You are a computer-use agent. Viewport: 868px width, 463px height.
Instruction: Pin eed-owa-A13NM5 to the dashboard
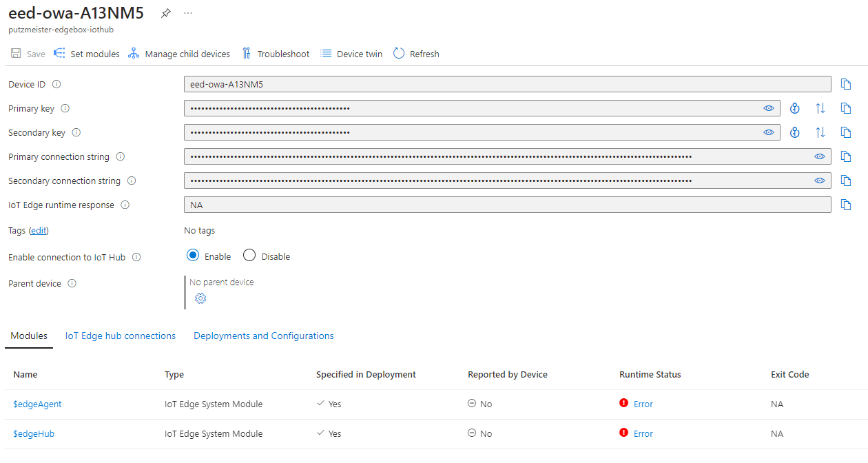pos(165,12)
